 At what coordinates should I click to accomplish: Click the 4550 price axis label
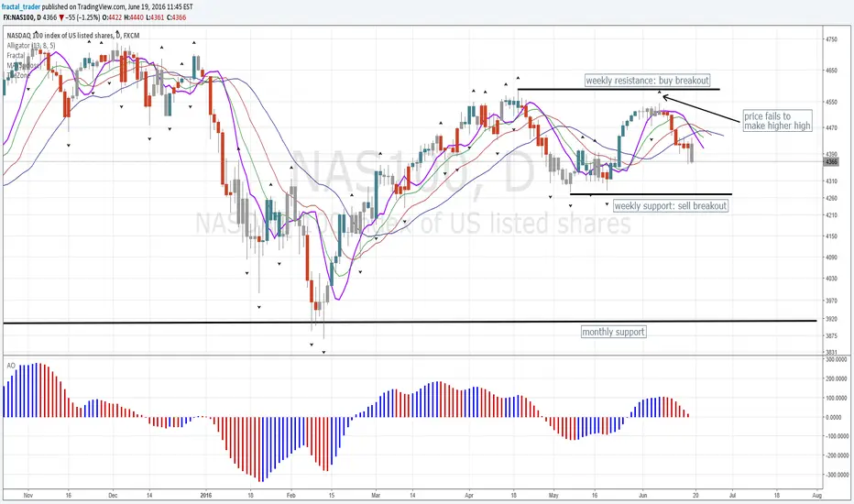point(831,102)
